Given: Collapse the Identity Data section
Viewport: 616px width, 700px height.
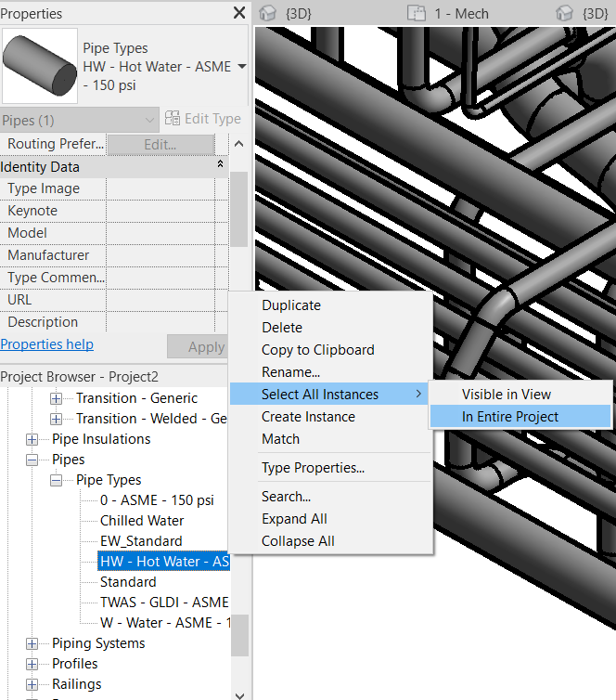Looking at the screenshot, I should [x=221, y=165].
